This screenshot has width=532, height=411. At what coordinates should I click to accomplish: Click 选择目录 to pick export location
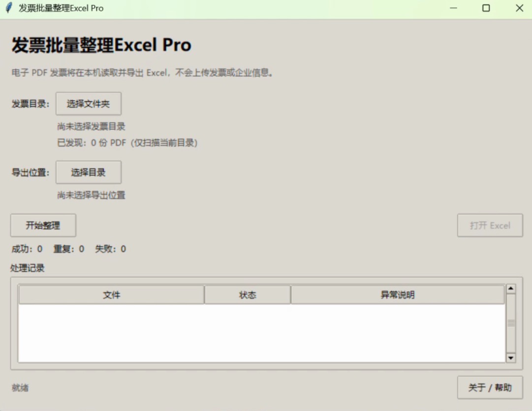coord(89,172)
